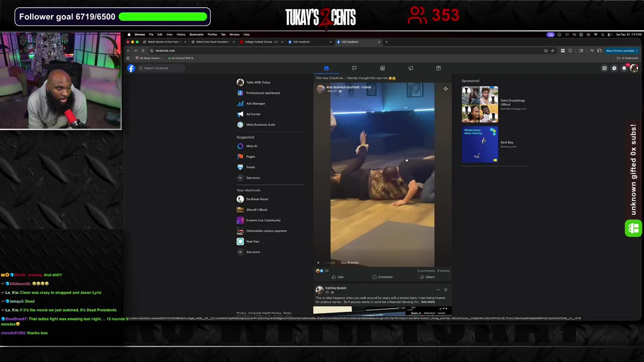Open Chrome's History menu
644x362 pixels.
pyautogui.click(x=181, y=35)
